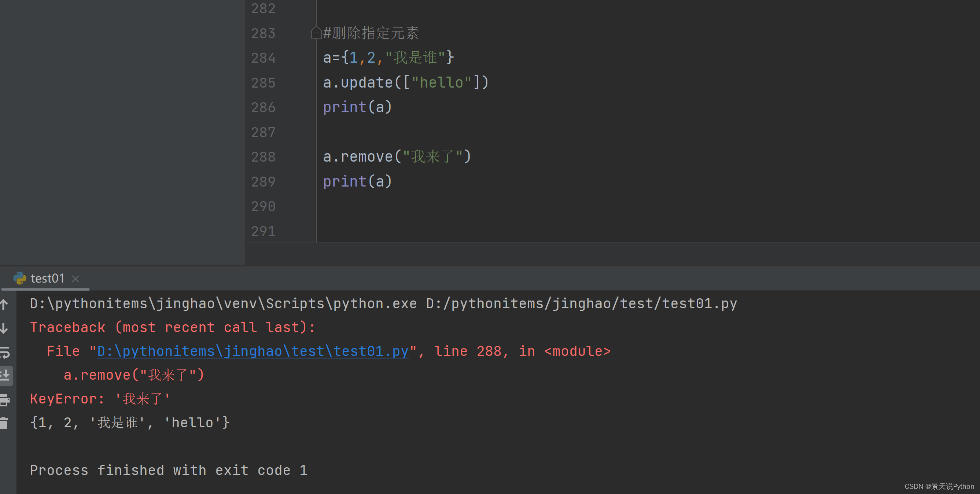Click line number 291 in the gutter
Image resolution: width=980 pixels, height=494 pixels.
coord(263,231)
